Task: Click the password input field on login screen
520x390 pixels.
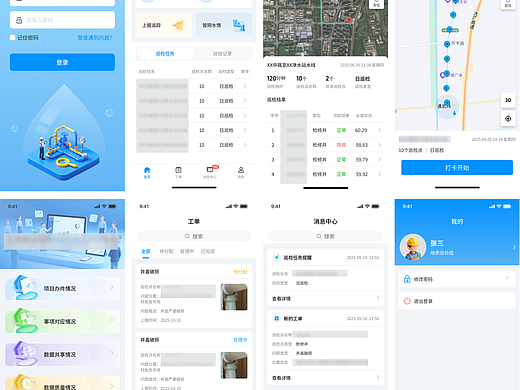Action: tap(62, 20)
